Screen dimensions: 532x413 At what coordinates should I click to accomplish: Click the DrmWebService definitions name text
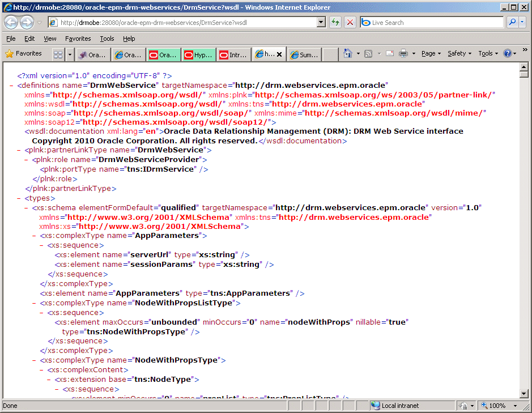tap(123, 85)
